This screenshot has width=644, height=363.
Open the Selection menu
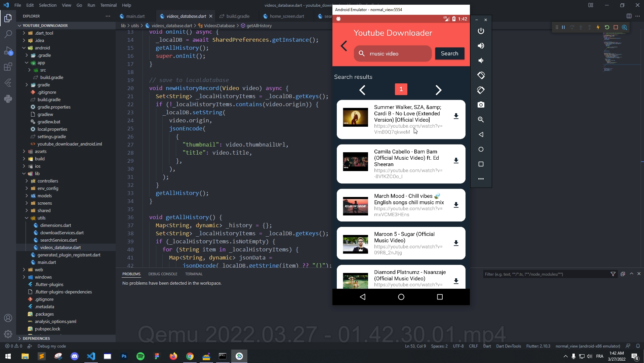(47, 5)
